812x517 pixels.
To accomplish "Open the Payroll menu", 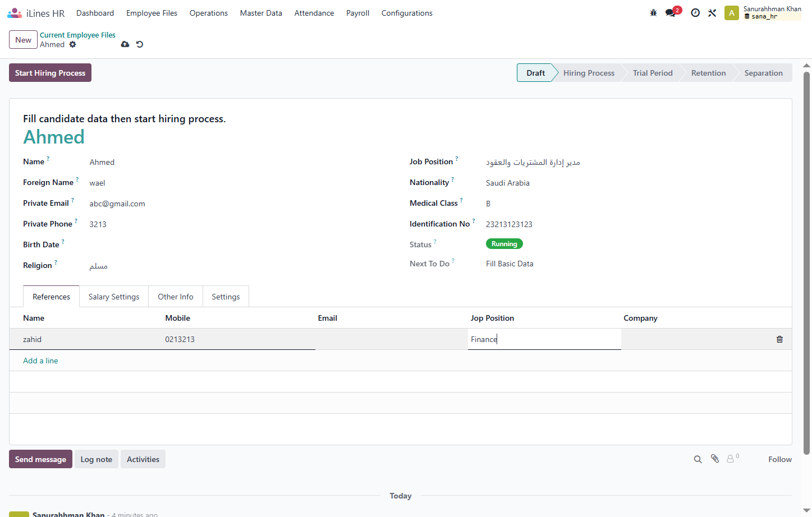I will click(357, 13).
